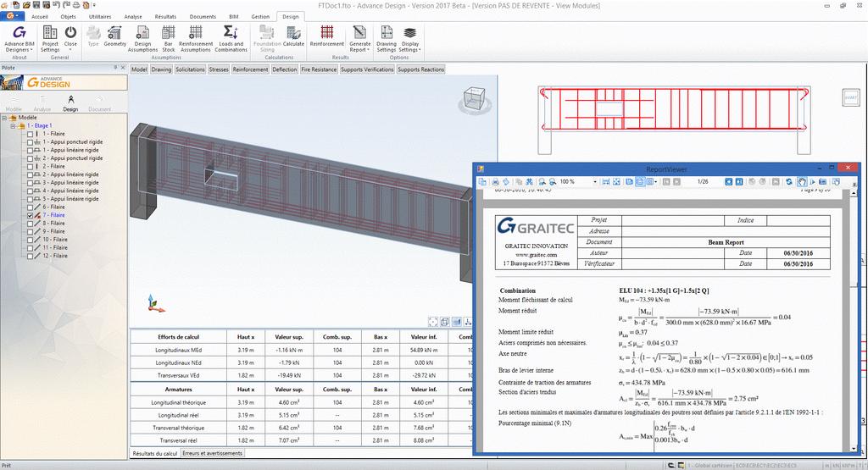Image resolution: width=868 pixels, height=470 pixels.
Task: Click fit width icon in ReportViewer
Action: point(605,181)
